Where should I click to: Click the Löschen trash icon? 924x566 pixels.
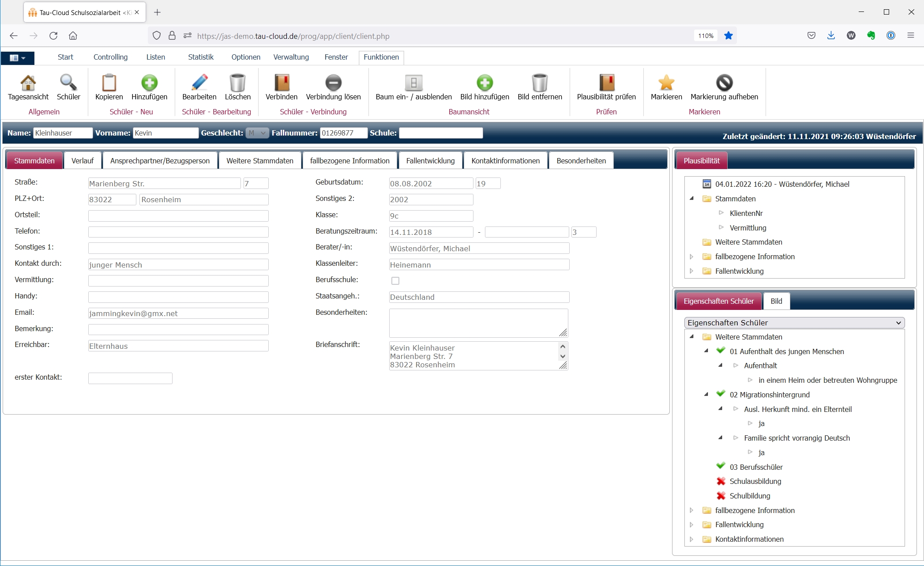pyautogui.click(x=237, y=83)
